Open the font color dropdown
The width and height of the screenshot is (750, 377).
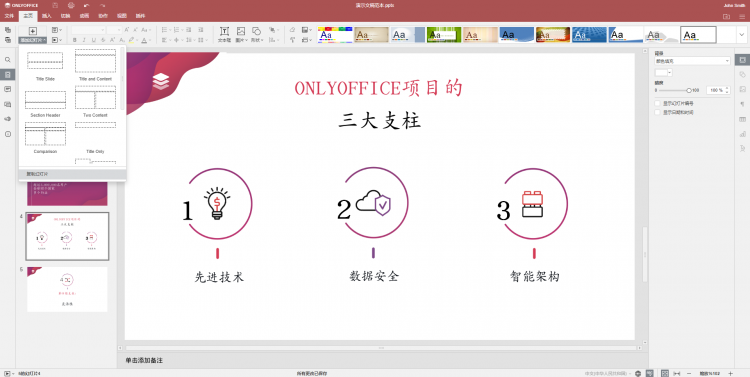[x=150, y=40]
